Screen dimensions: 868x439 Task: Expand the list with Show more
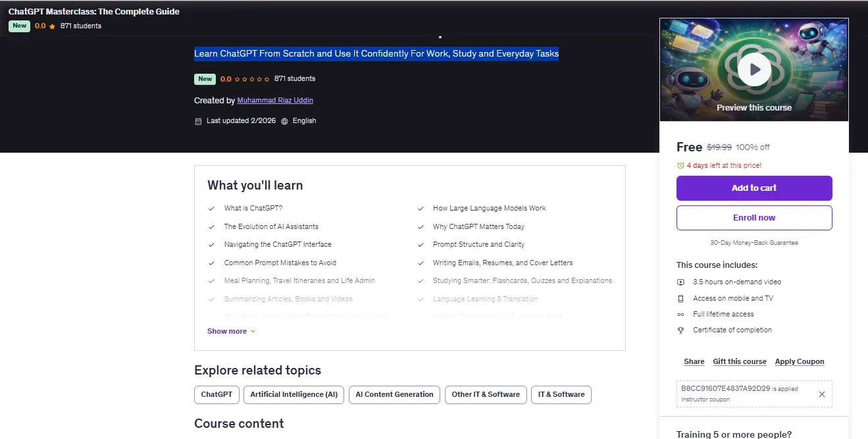point(231,331)
